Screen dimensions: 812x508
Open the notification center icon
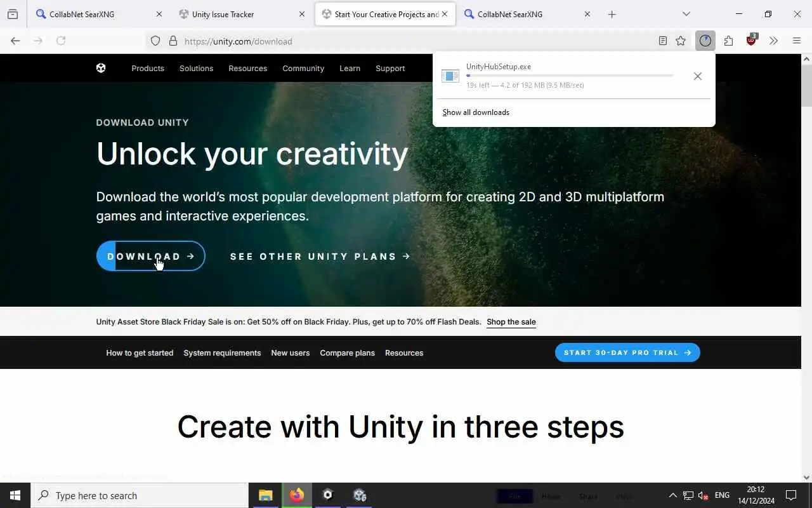791,495
